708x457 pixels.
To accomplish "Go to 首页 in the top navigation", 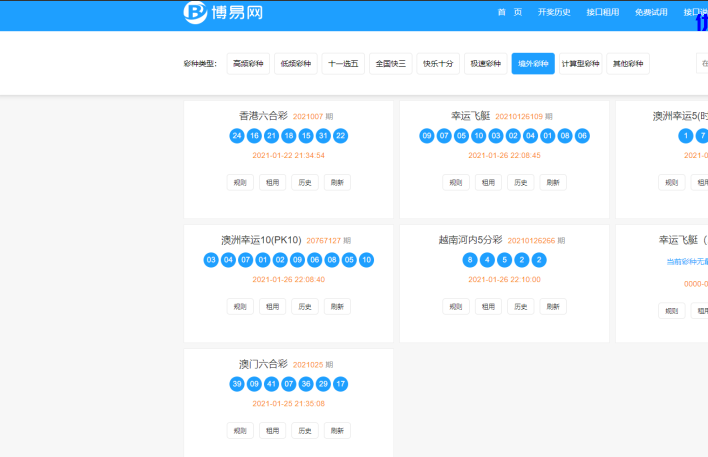I will [510, 12].
